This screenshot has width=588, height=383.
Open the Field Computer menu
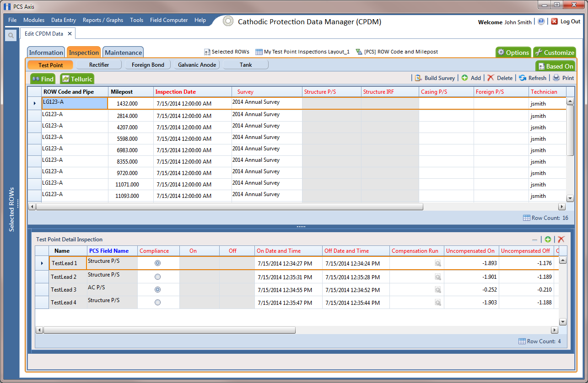click(169, 20)
